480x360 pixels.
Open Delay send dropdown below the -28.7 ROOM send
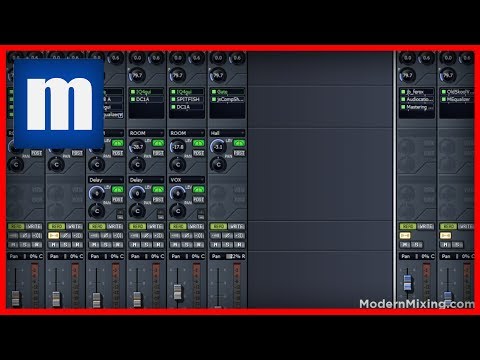tap(146, 180)
